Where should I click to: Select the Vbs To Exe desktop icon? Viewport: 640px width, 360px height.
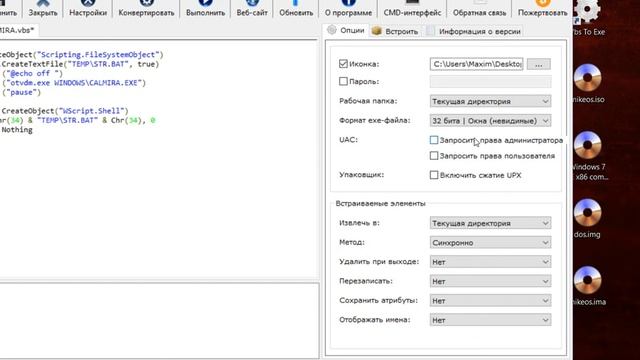click(588, 18)
